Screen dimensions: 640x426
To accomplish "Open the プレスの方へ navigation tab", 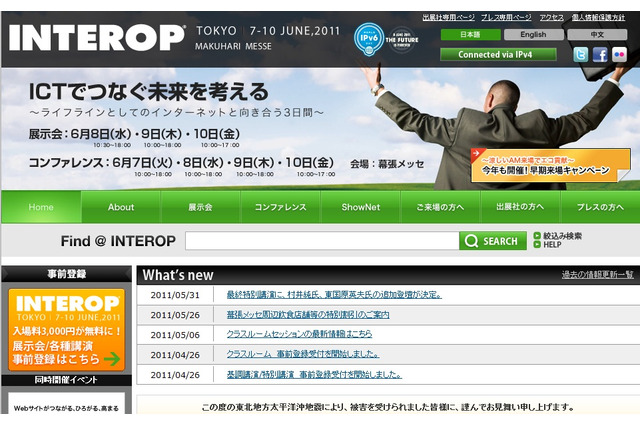I will coord(600,207).
